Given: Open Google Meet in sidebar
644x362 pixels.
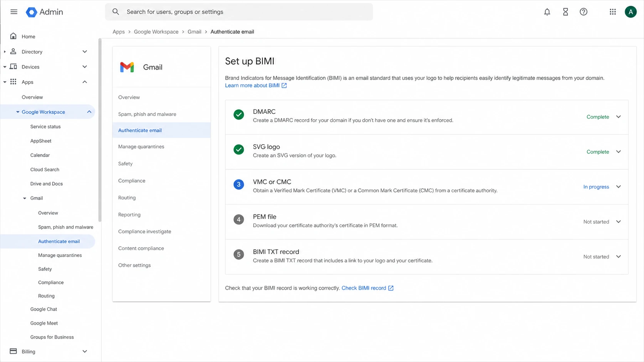Looking at the screenshot, I should (x=44, y=324).
